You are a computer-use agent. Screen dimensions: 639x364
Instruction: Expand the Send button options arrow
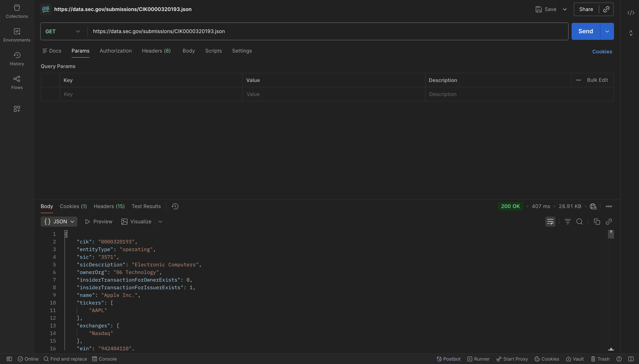pos(607,32)
